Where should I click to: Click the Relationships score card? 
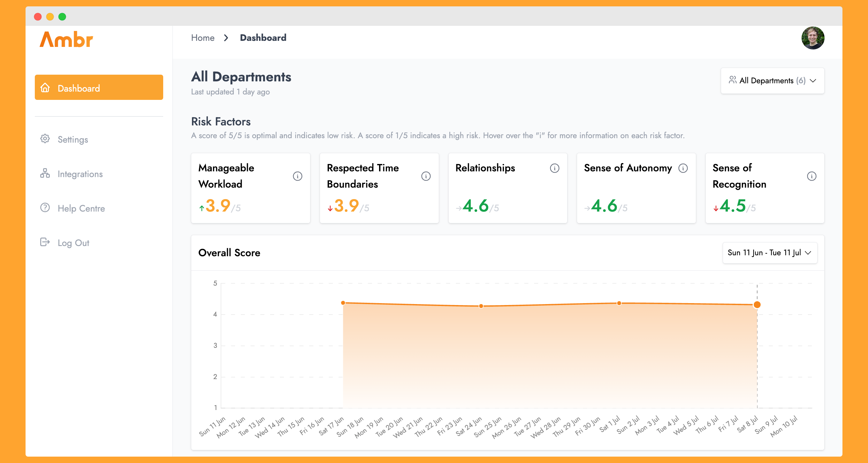coord(507,188)
